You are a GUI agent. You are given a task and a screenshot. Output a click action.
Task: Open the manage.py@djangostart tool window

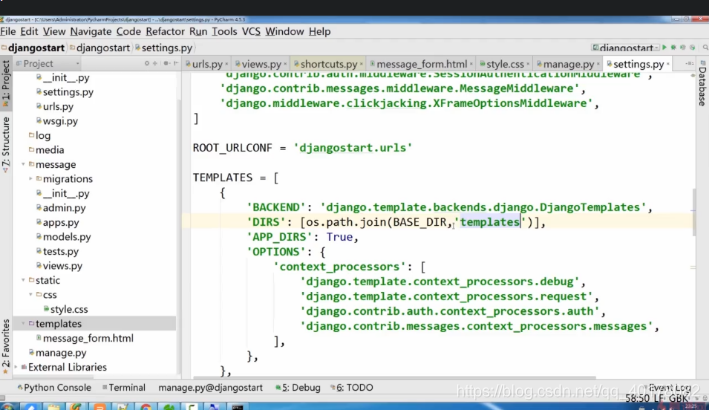[x=211, y=388]
